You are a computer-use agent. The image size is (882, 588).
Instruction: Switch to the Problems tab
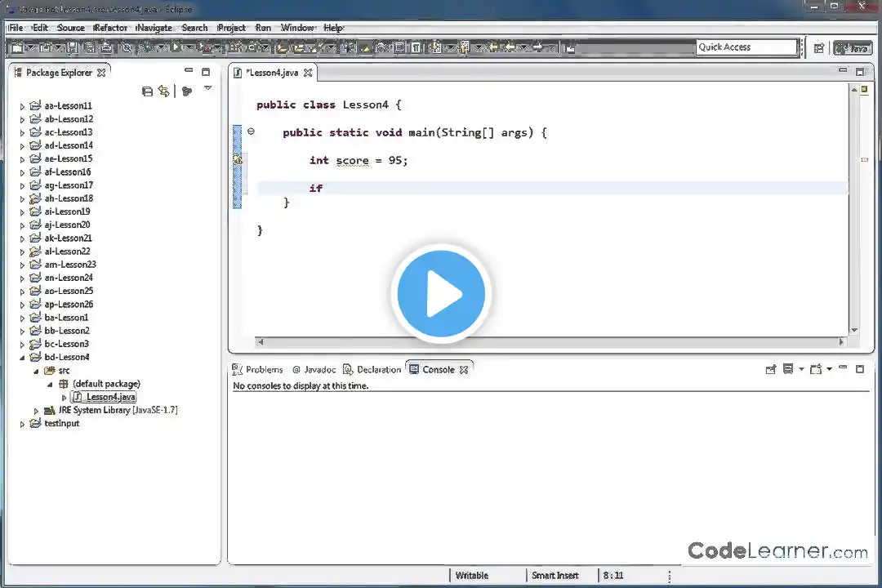coord(258,370)
